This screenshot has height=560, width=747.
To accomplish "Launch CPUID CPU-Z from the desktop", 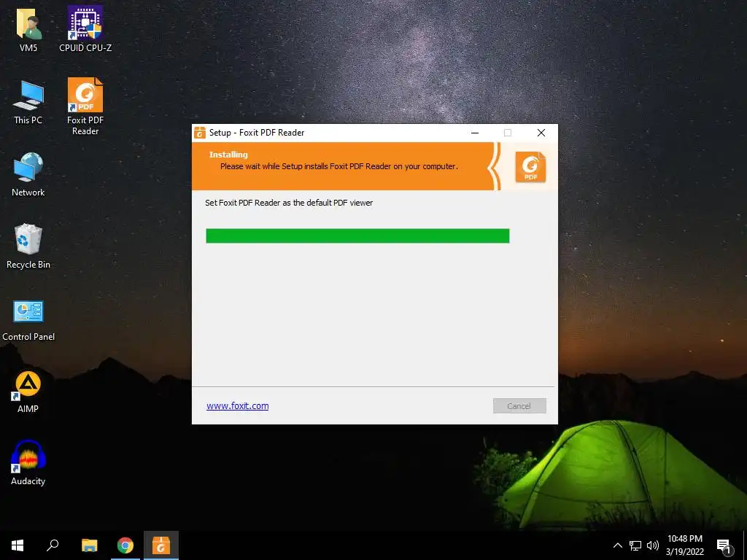I will [85, 28].
